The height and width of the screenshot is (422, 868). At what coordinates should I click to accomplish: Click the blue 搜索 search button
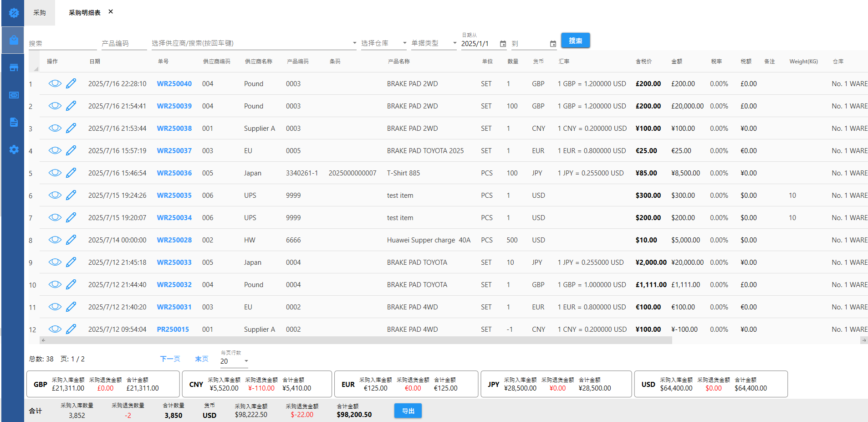click(x=575, y=41)
